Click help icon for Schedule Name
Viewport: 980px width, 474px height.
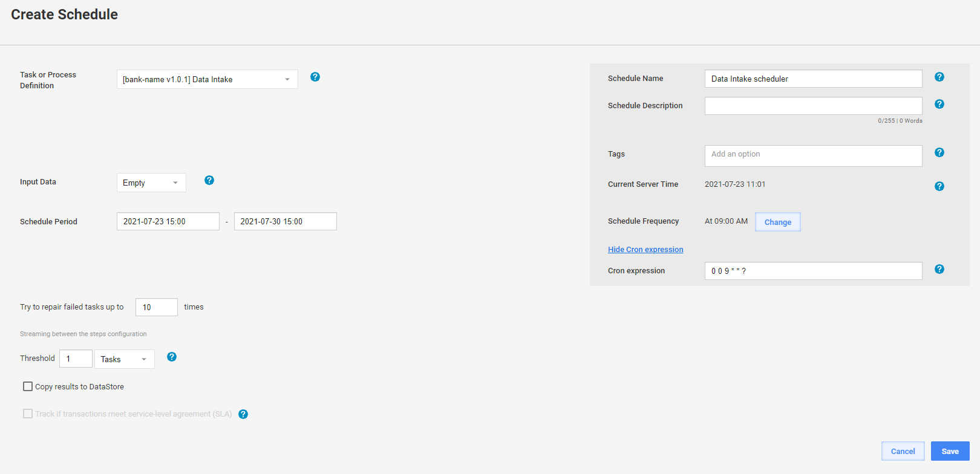click(x=939, y=77)
